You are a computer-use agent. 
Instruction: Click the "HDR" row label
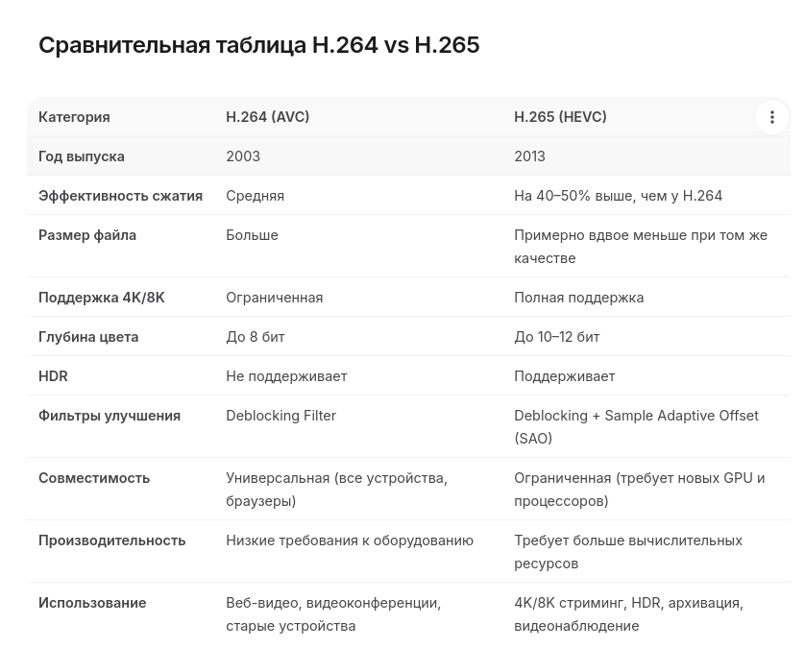coord(53,376)
